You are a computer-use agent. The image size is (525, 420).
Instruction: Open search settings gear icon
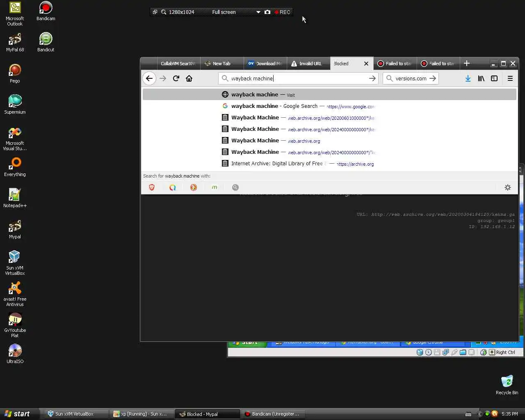tap(508, 187)
